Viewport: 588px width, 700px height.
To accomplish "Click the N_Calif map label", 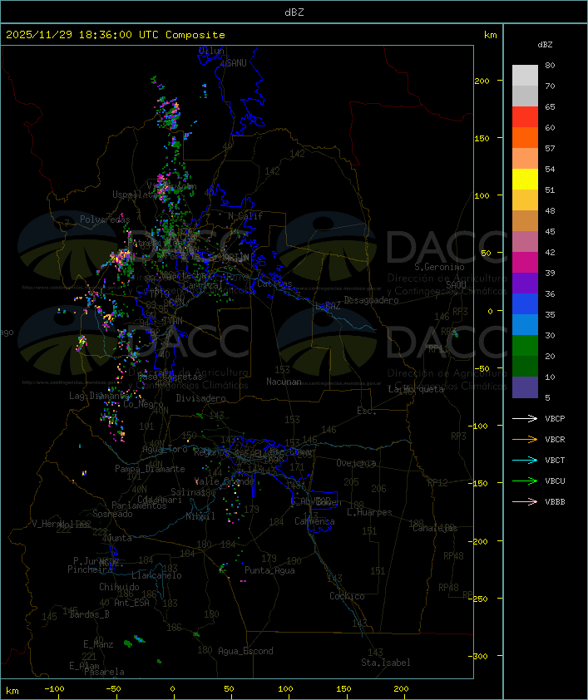I will pyautogui.click(x=245, y=216).
